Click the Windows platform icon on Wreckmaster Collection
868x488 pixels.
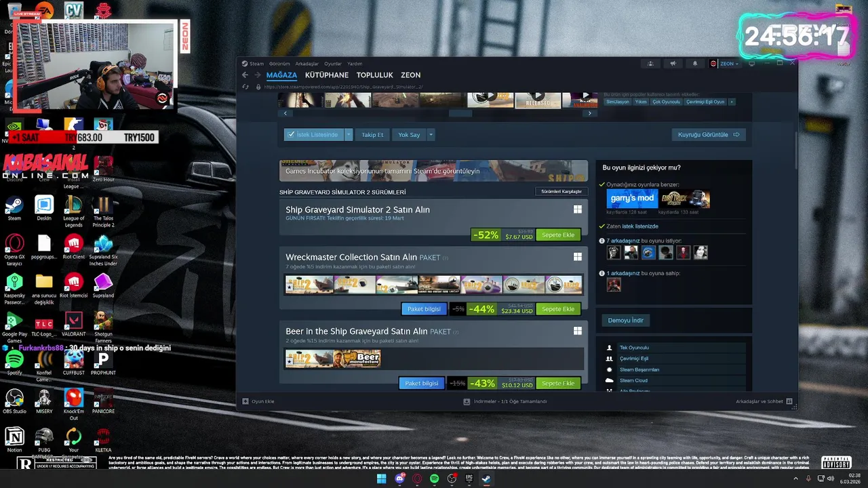[578, 257]
